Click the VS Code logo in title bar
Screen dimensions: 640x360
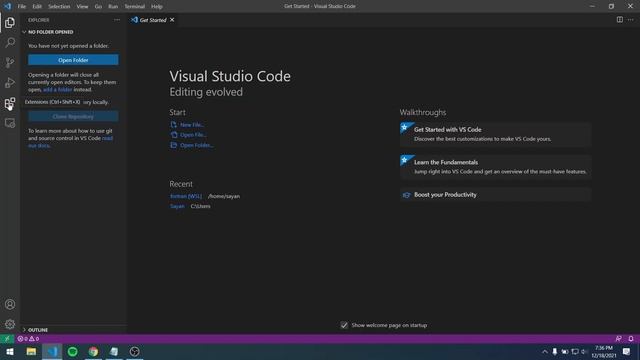(x=7, y=6)
